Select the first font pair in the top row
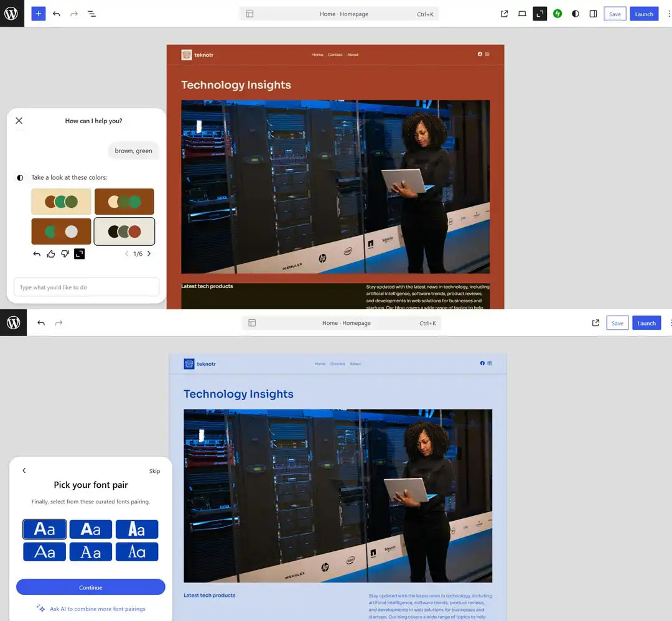 [45, 530]
